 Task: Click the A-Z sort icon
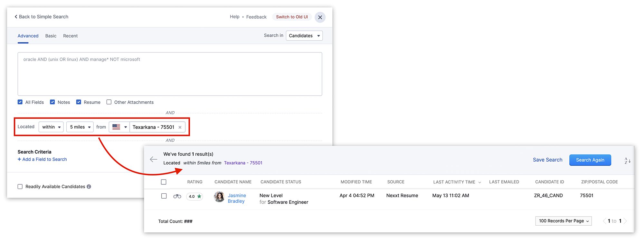[x=627, y=161]
